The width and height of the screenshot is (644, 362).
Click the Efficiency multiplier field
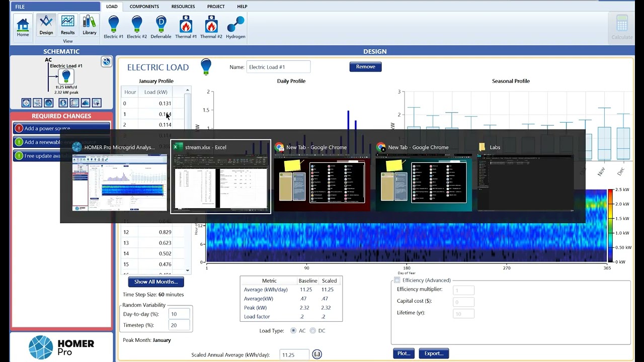(463, 290)
